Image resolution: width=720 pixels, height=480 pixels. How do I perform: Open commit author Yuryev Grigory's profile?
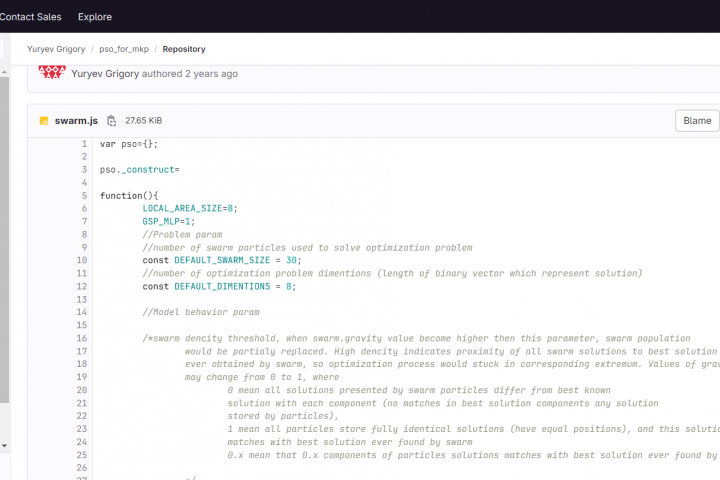(104, 73)
